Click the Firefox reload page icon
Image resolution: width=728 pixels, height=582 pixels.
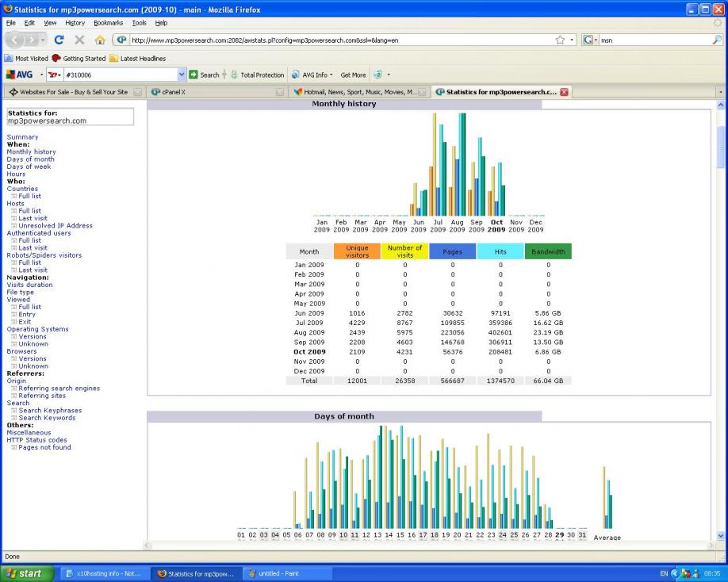(59, 40)
